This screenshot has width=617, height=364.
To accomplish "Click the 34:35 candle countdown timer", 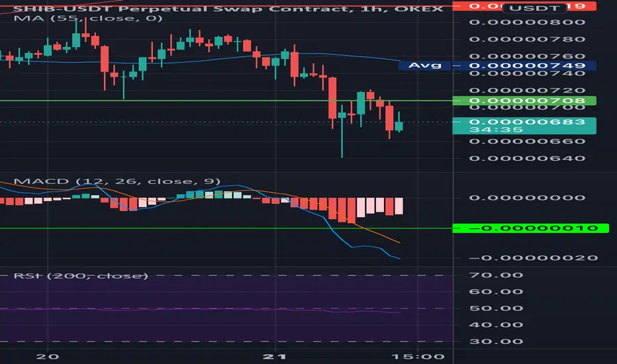I will point(496,130).
